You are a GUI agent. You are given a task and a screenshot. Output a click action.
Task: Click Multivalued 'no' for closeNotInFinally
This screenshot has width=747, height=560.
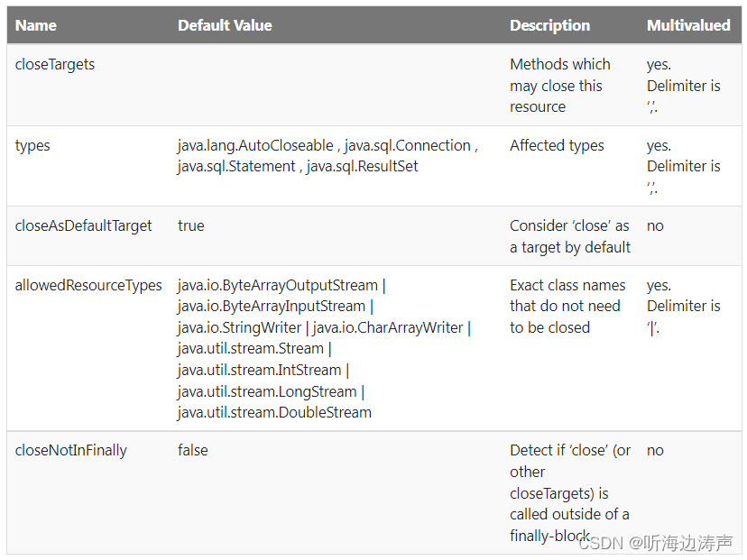(655, 450)
